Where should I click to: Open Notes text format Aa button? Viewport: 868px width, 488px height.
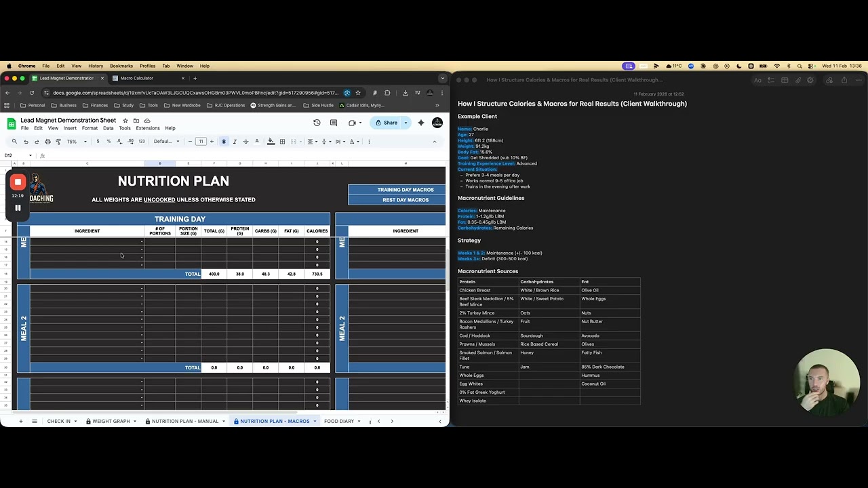tap(757, 80)
